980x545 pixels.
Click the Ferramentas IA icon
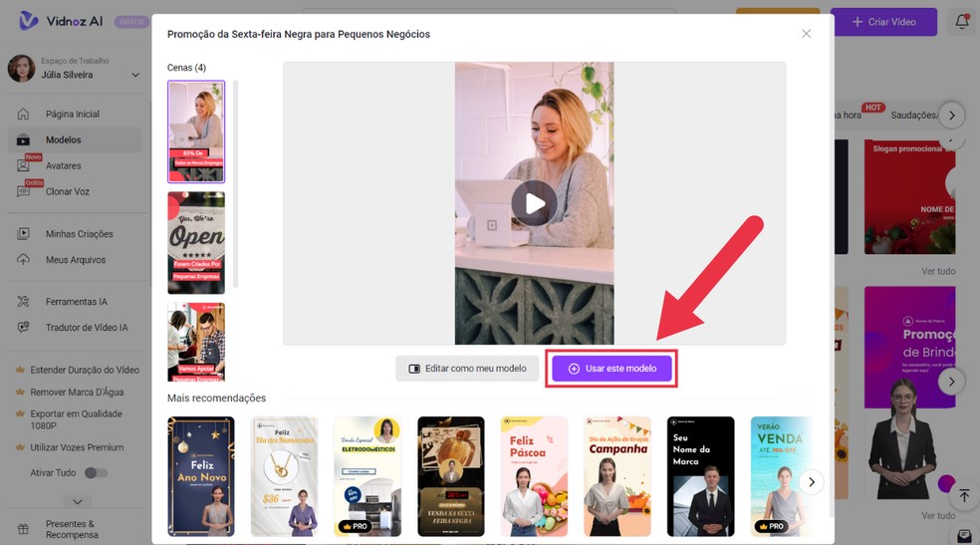(x=23, y=301)
